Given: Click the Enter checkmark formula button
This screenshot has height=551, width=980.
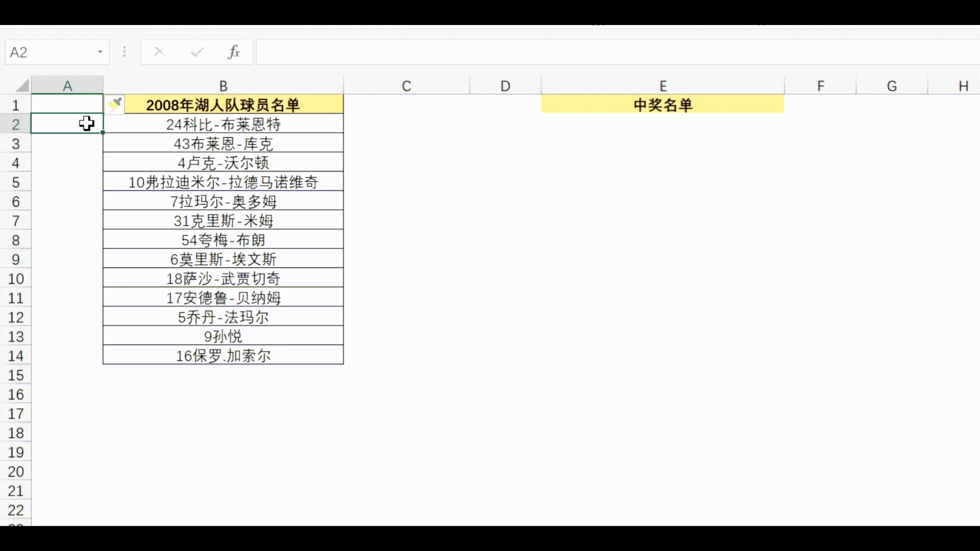Looking at the screenshot, I should coord(197,52).
